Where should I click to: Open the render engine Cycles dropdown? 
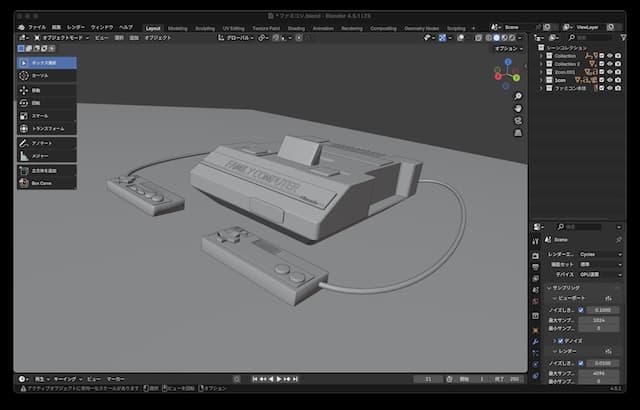[x=600, y=254]
